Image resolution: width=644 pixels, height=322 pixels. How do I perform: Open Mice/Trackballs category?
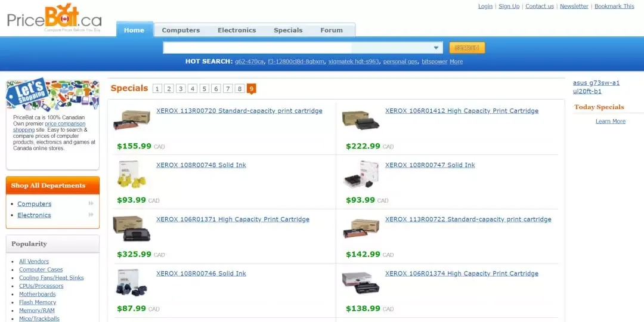pos(39,318)
